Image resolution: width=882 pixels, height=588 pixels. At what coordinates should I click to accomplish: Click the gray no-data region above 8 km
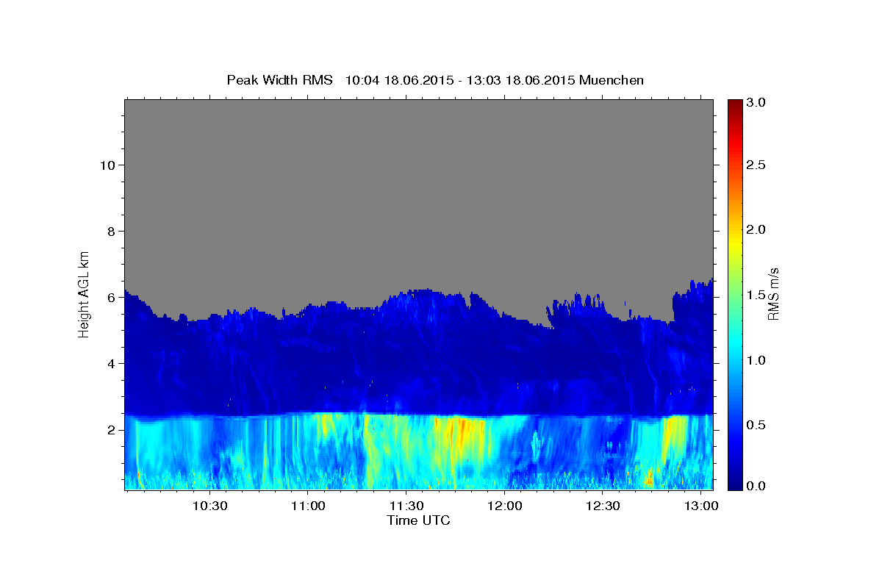click(419, 165)
